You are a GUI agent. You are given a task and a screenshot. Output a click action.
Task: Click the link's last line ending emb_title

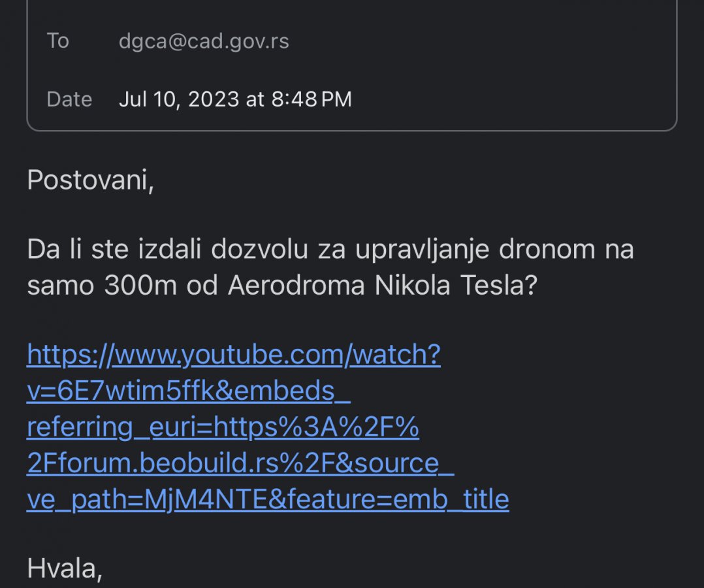(x=268, y=499)
